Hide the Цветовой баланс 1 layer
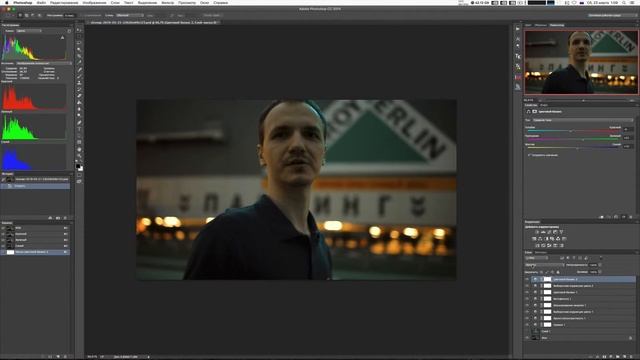Image resolution: width=640 pixels, height=360 pixels. coord(527,292)
